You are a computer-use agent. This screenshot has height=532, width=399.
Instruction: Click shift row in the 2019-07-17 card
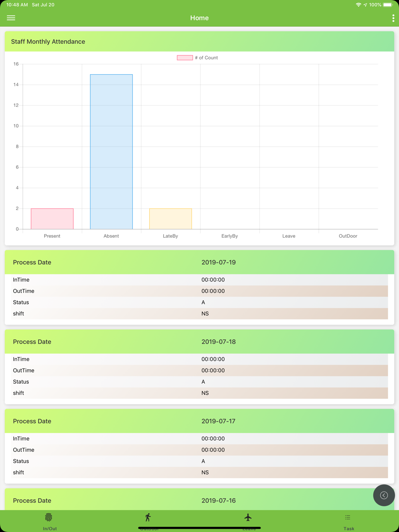click(x=199, y=472)
